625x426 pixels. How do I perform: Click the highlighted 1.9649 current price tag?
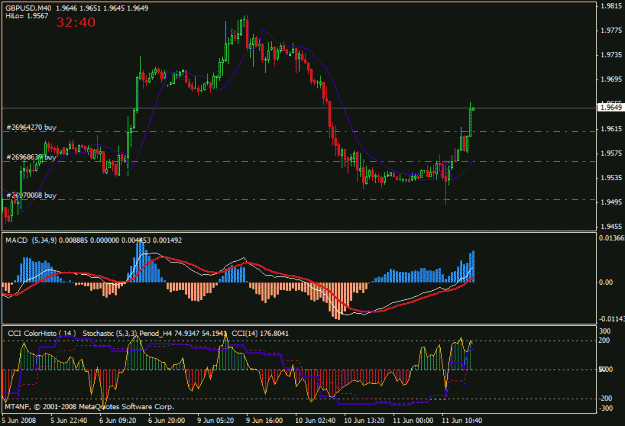pos(611,108)
